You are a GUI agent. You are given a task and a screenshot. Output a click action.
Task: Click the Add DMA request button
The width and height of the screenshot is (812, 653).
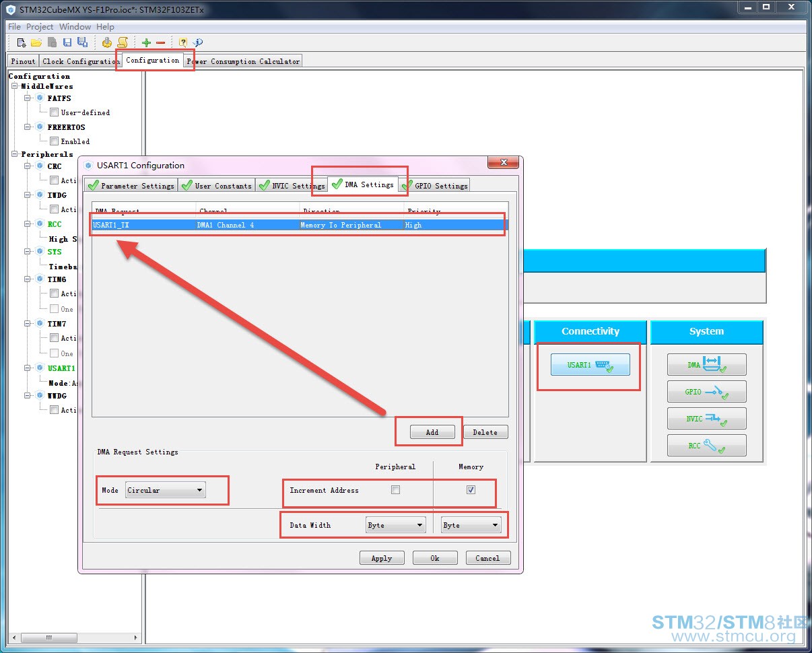432,432
